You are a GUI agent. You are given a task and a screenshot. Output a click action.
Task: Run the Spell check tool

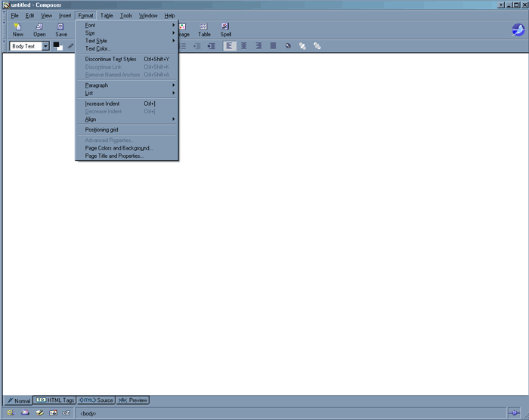226,29
